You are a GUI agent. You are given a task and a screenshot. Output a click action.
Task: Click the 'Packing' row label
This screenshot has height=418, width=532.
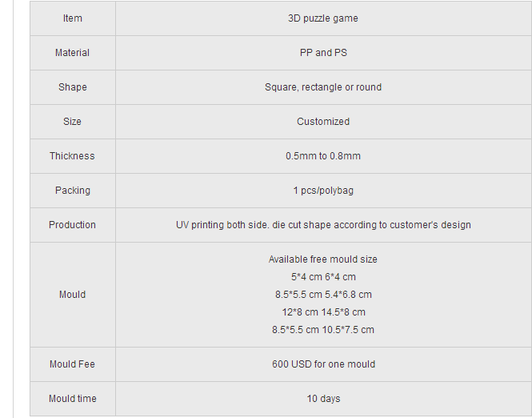tap(72, 190)
